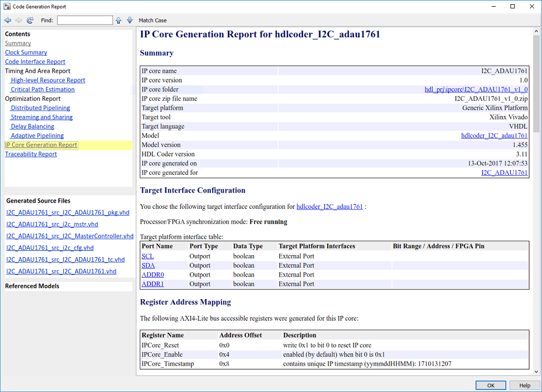The image size is (542, 392).
Task: Toggle the Match Case option
Action: coord(152,20)
